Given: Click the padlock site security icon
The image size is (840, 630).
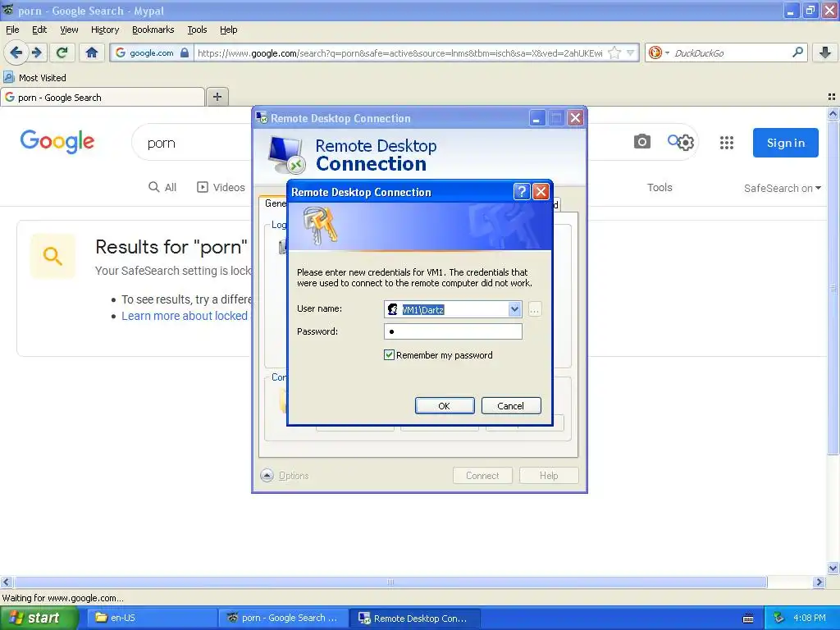Looking at the screenshot, I should pyautogui.click(x=185, y=52).
